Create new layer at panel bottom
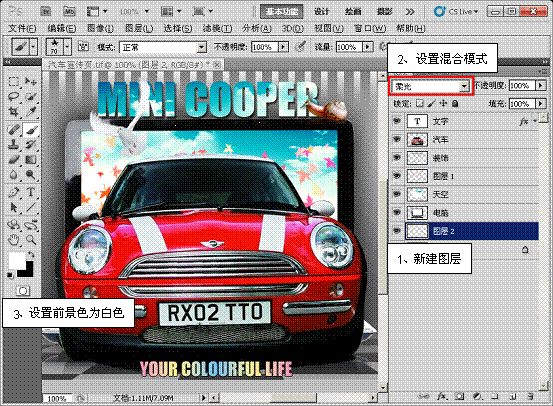The height and width of the screenshot is (406, 553). click(x=513, y=396)
